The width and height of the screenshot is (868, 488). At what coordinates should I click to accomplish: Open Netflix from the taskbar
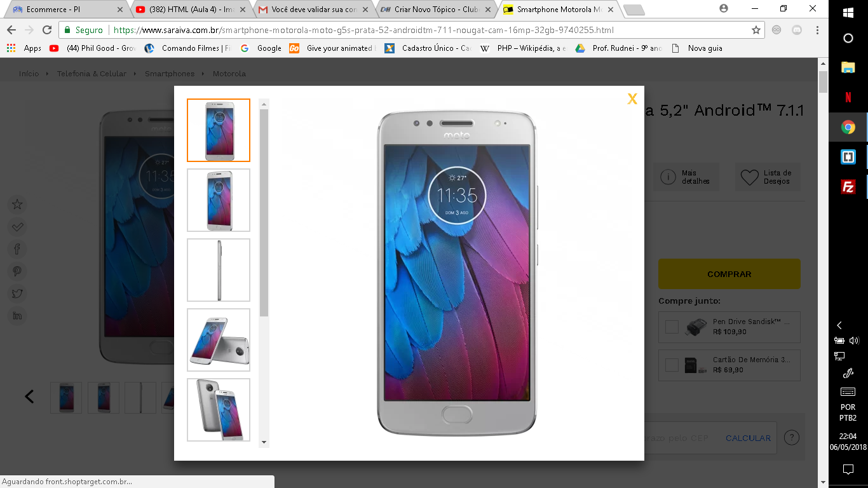click(848, 97)
